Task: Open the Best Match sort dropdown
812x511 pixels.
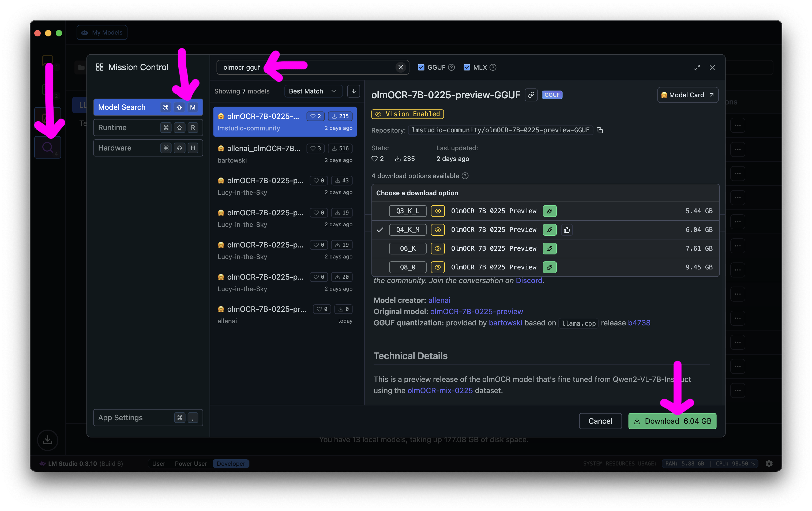Action: tap(313, 91)
